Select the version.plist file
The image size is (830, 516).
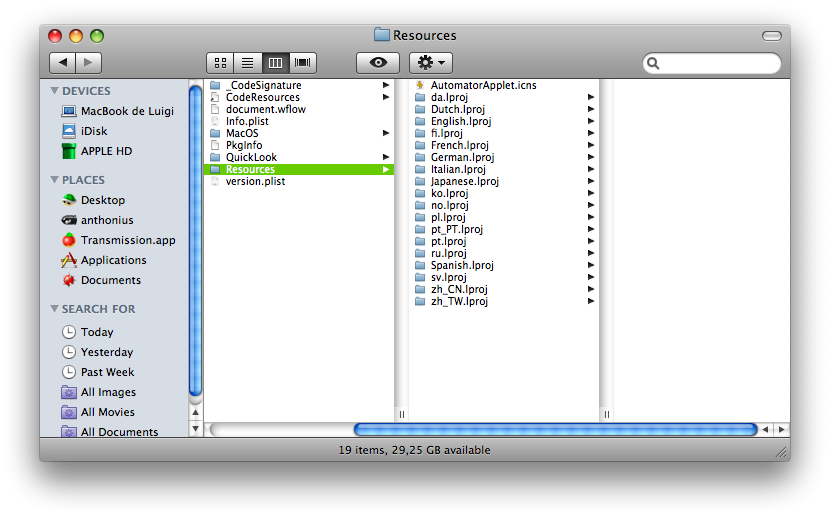[299, 181]
